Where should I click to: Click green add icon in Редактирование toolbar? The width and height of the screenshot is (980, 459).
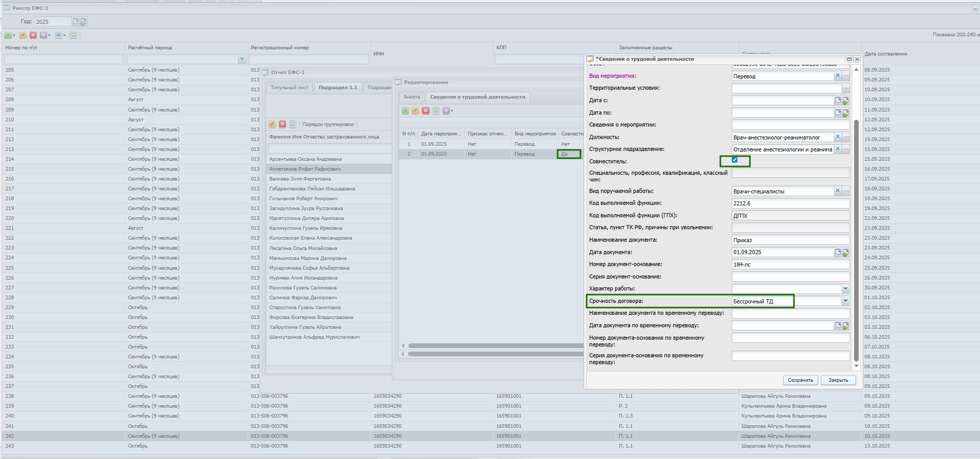tap(405, 110)
